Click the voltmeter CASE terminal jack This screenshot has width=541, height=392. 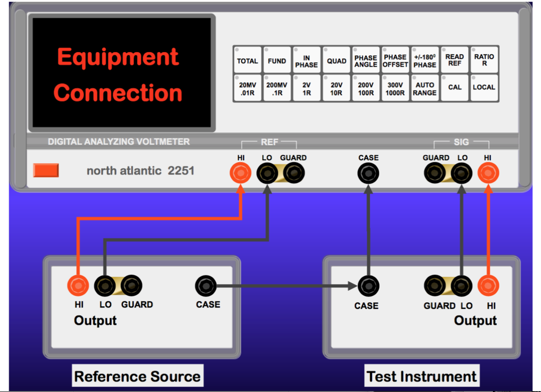point(368,174)
